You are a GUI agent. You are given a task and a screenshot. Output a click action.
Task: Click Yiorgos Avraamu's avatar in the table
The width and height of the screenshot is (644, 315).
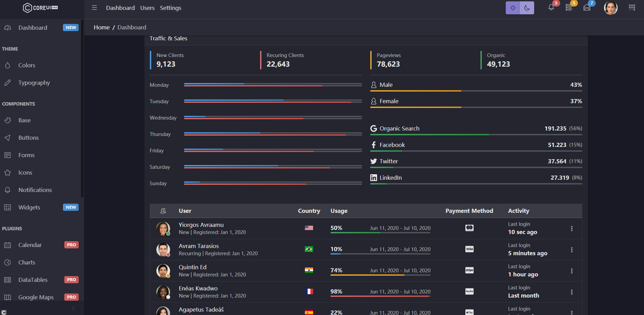[x=163, y=229]
